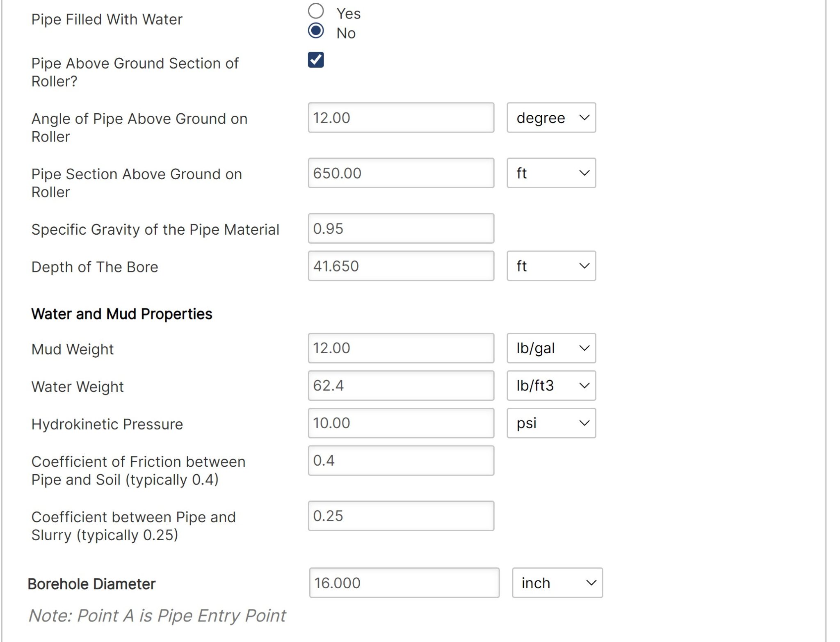Select No for Pipe Filled With Water
This screenshot has height=642, width=840.
click(x=316, y=31)
